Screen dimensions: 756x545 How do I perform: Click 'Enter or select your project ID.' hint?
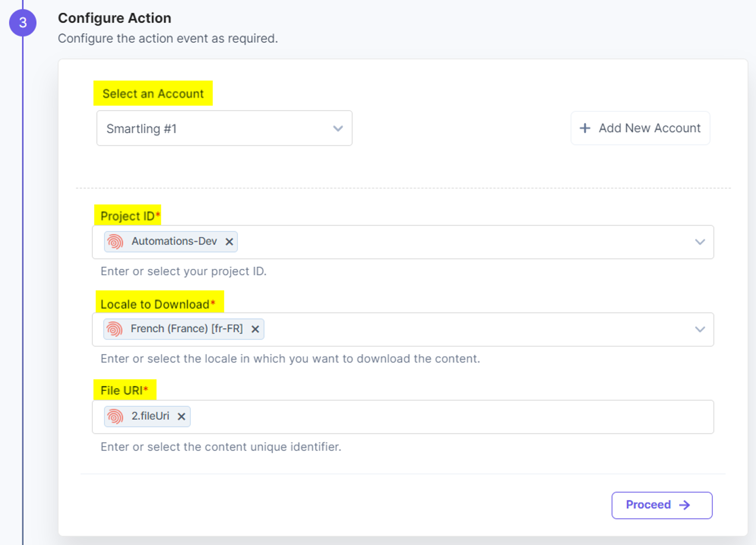click(184, 271)
